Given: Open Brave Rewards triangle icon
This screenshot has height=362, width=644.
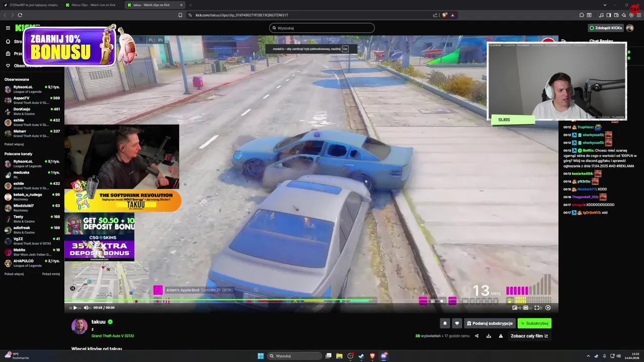Looking at the screenshot, I should pos(453,15).
